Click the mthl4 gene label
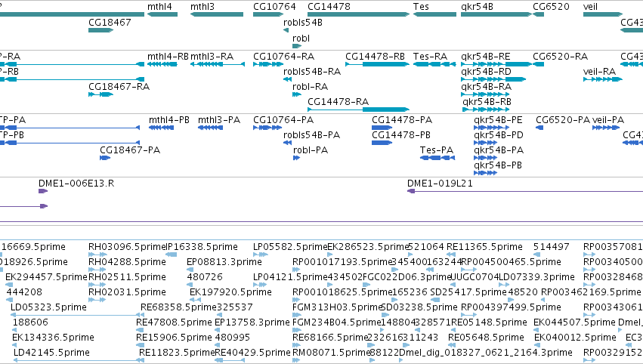643x364 pixels. 159,7
